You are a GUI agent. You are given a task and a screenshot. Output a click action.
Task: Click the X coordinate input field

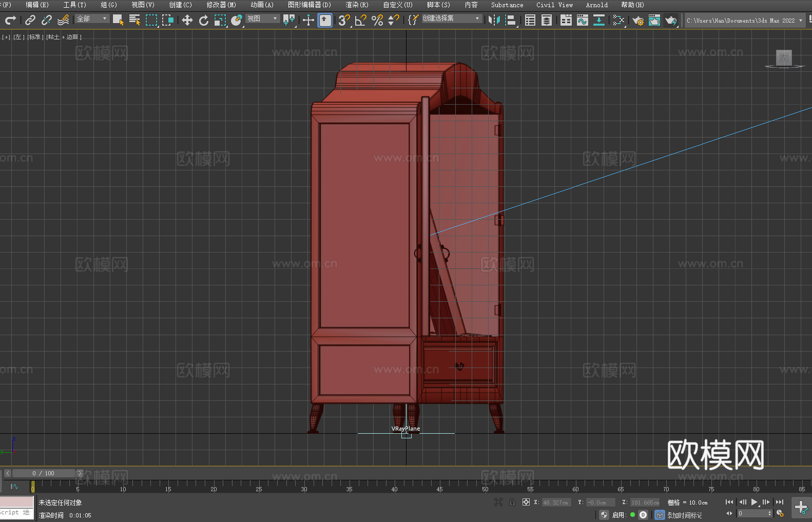point(556,502)
